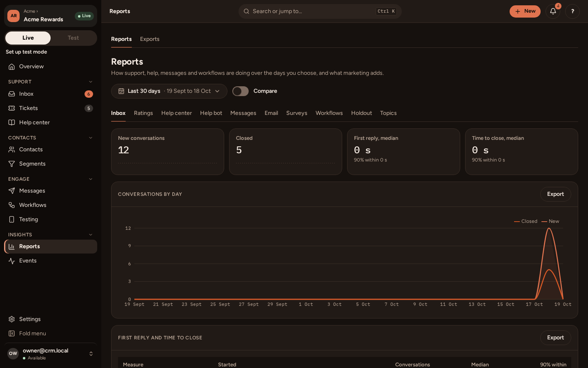Toggle the Compare switch
This screenshot has height=368, width=588.
pyautogui.click(x=241, y=91)
